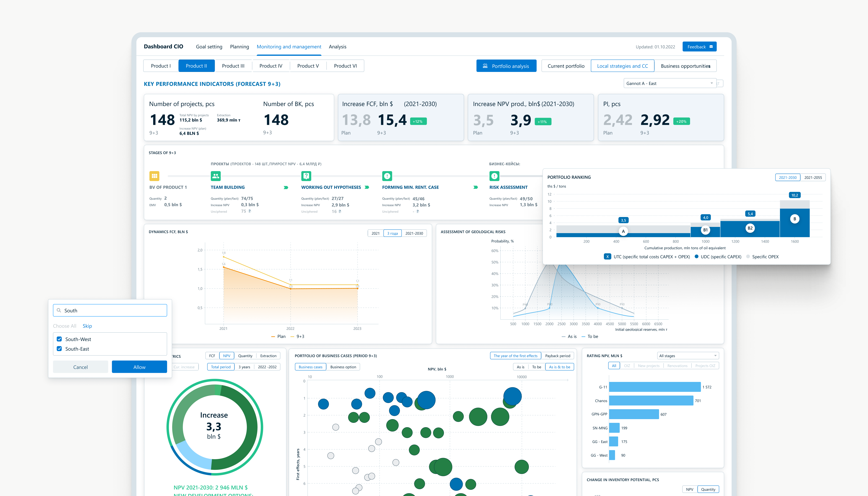This screenshot has width=868, height=496.
Task: Click the Skip link
Action: coord(87,326)
